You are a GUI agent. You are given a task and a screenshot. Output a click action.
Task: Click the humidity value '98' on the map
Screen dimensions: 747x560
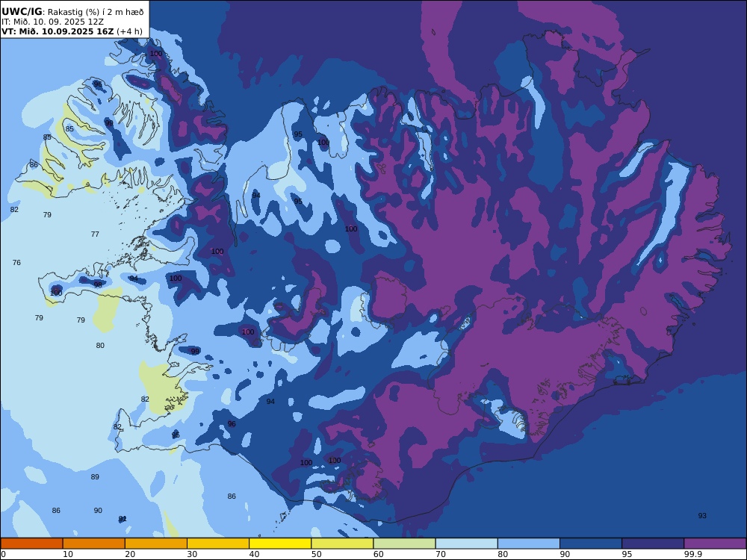click(98, 284)
